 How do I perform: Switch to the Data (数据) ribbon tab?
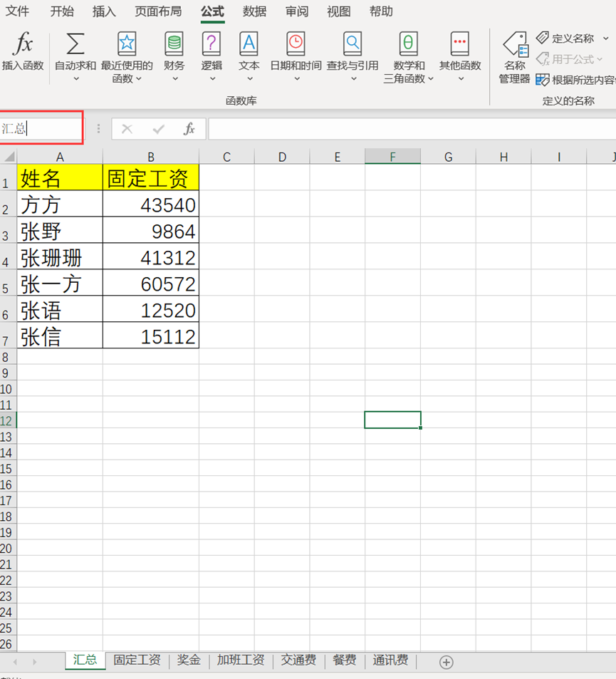point(254,11)
